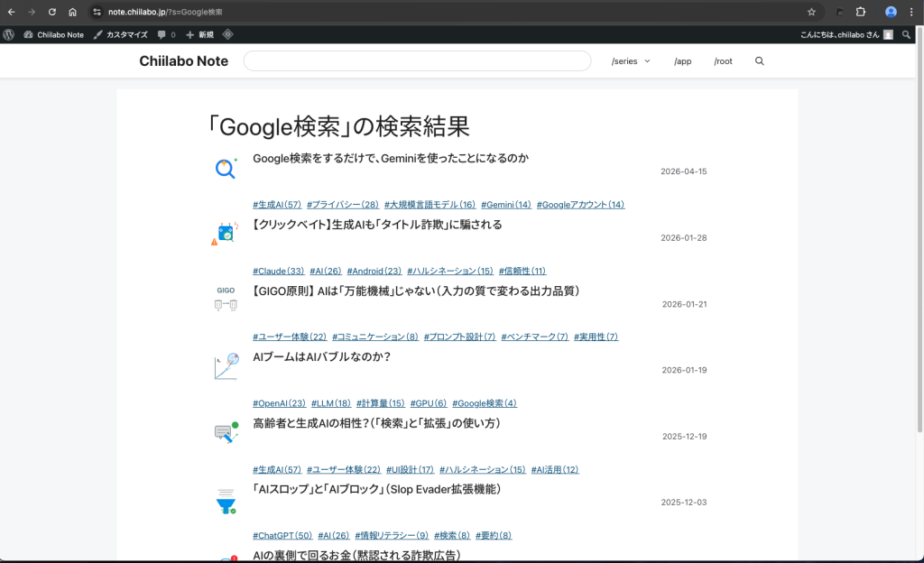Reload the page with the refresh icon

51,12
